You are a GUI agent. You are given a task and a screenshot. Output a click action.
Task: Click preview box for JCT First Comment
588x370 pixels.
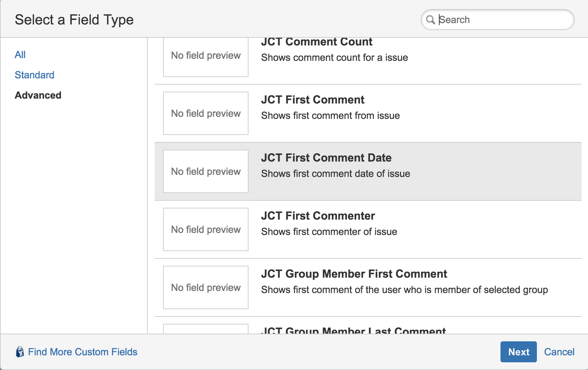click(206, 113)
